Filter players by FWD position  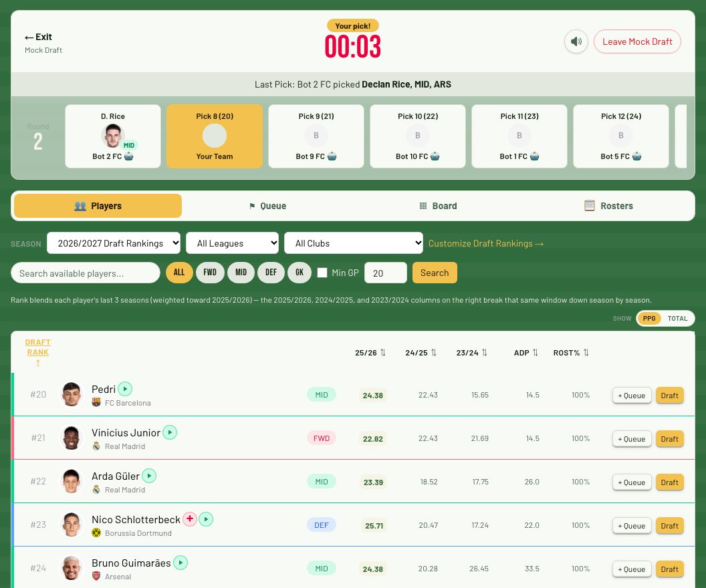tap(210, 273)
